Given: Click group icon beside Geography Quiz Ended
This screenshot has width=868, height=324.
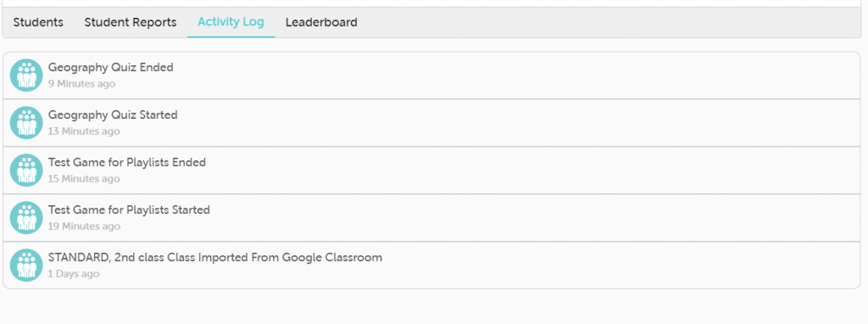Looking at the screenshot, I should click(x=26, y=75).
